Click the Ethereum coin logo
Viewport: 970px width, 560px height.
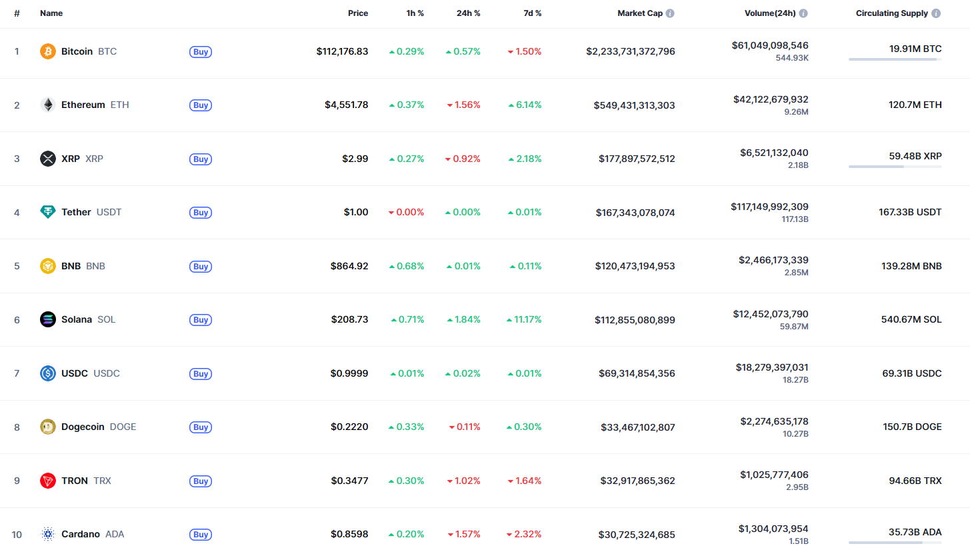point(48,105)
